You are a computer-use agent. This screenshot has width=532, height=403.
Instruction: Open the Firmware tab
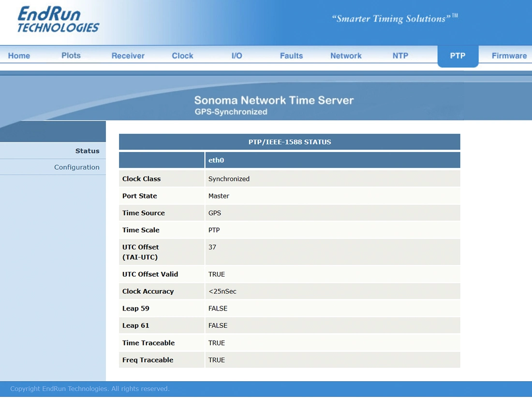point(509,56)
